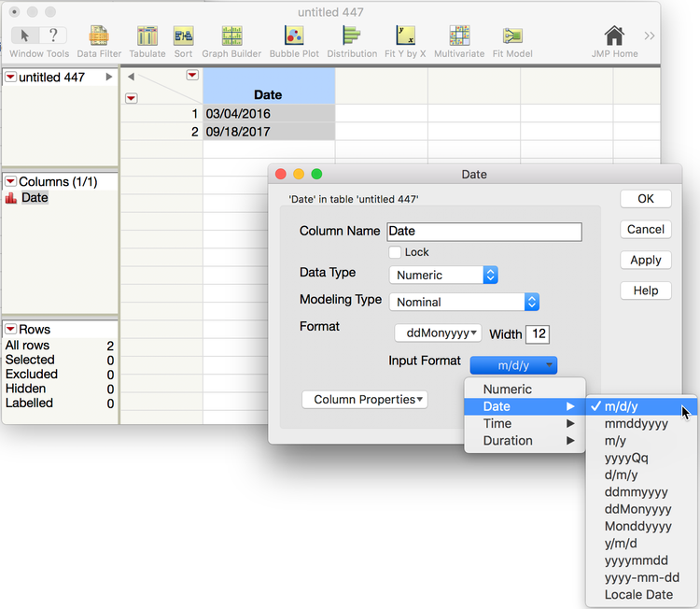Select the question mark help tool
The image size is (700, 609).
(x=53, y=35)
